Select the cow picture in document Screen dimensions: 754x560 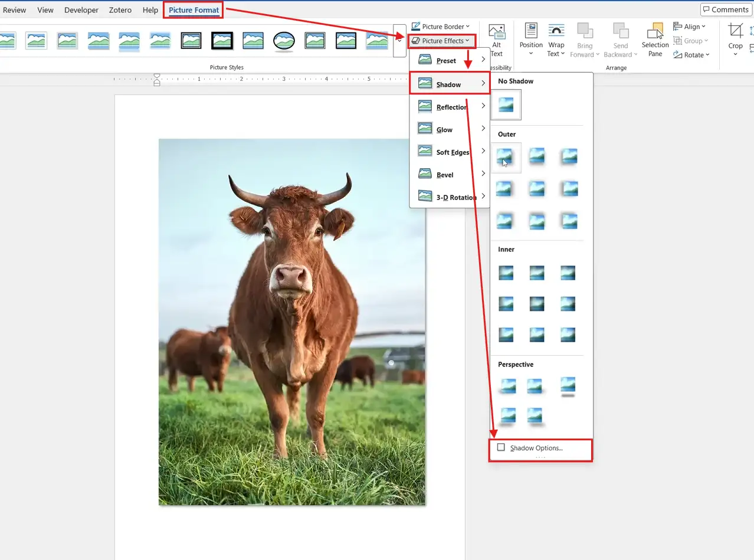(x=292, y=322)
